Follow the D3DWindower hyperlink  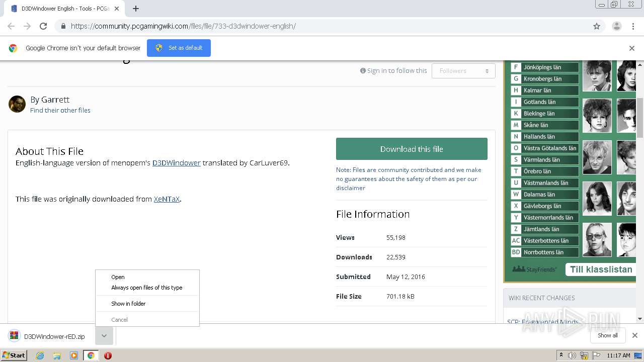[177, 163]
